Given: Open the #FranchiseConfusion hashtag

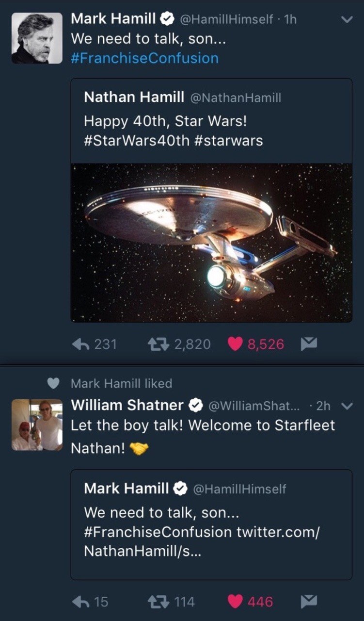Looking at the screenshot, I should click(x=144, y=58).
